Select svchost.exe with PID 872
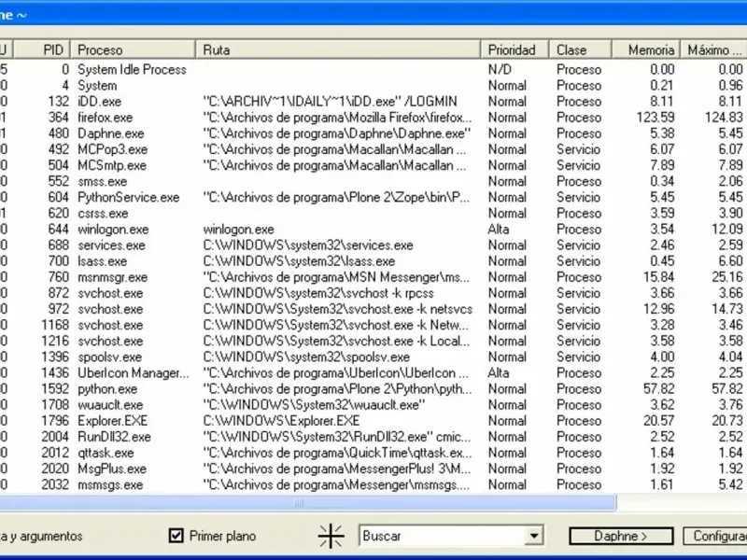The image size is (747, 560). (x=110, y=293)
